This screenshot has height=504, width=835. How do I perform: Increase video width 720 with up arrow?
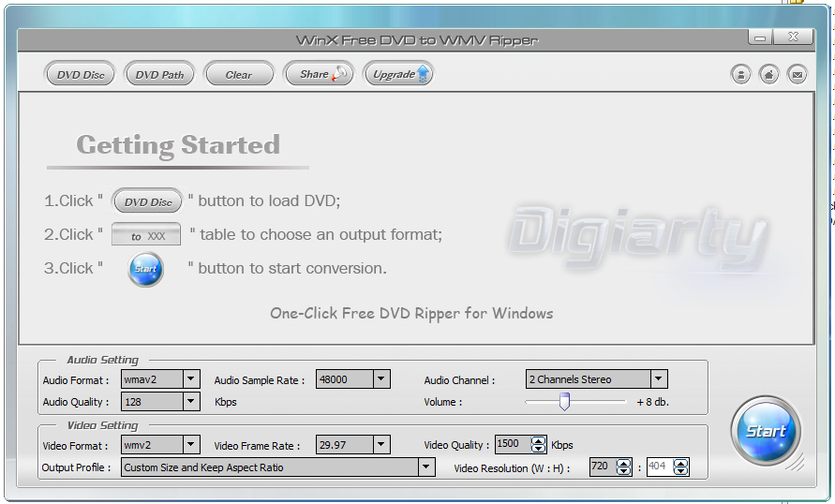(623, 463)
